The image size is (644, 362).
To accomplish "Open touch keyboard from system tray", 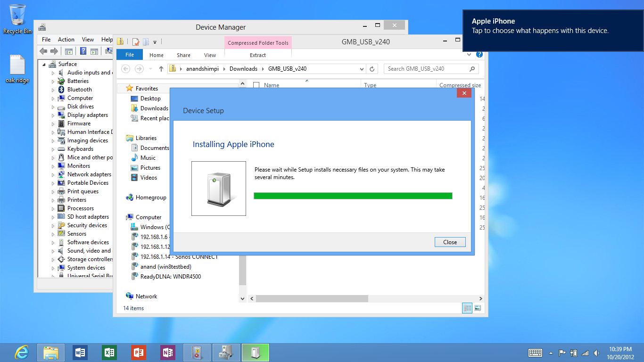I will 535,353.
